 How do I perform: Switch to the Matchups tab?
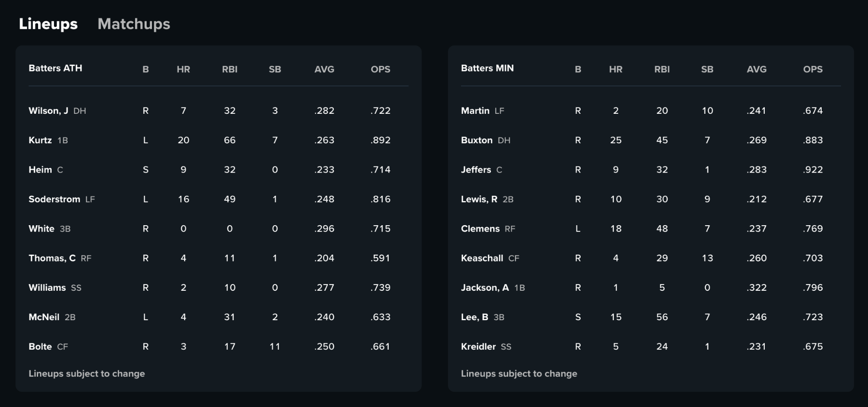(x=134, y=24)
